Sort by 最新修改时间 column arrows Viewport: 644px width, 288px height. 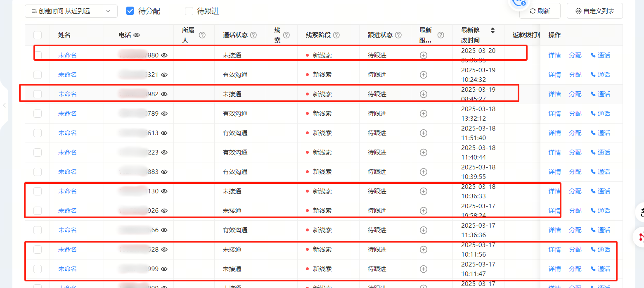[x=492, y=30]
